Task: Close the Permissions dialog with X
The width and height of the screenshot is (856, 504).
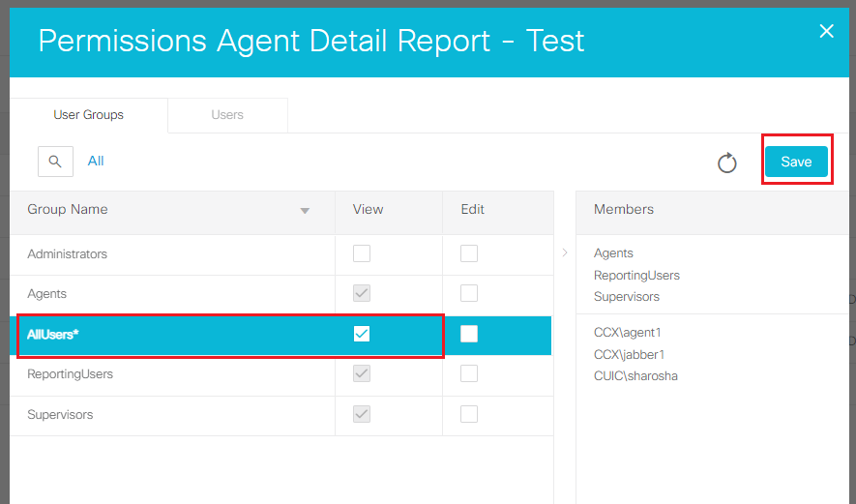Action: tap(827, 31)
